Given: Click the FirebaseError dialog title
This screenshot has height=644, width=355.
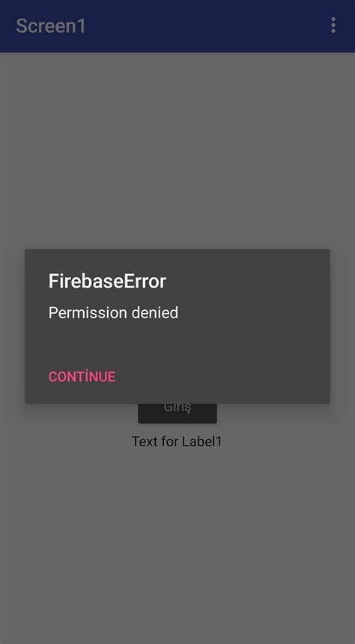Looking at the screenshot, I should click(x=107, y=282).
